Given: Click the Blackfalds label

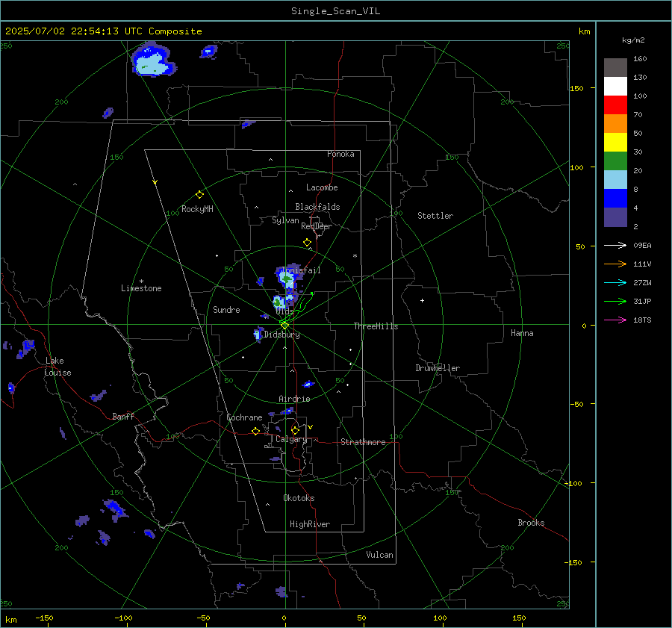Looking at the screenshot, I should [x=317, y=207].
